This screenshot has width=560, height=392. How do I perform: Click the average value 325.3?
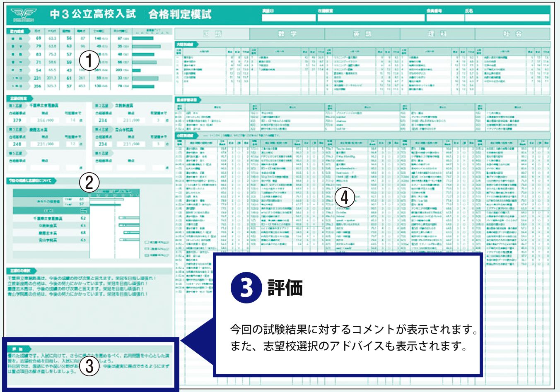click(x=52, y=86)
